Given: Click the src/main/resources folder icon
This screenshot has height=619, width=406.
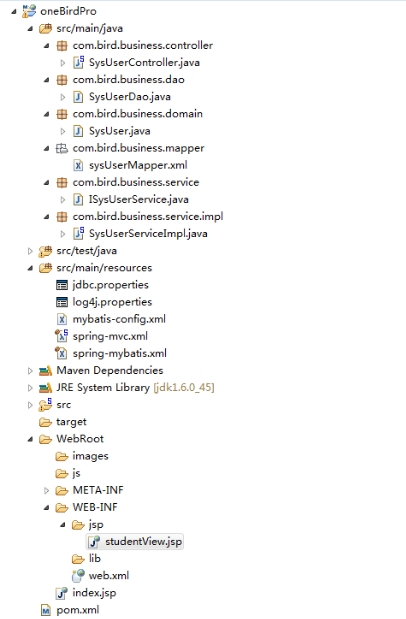Looking at the screenshot, I should 45,268.
